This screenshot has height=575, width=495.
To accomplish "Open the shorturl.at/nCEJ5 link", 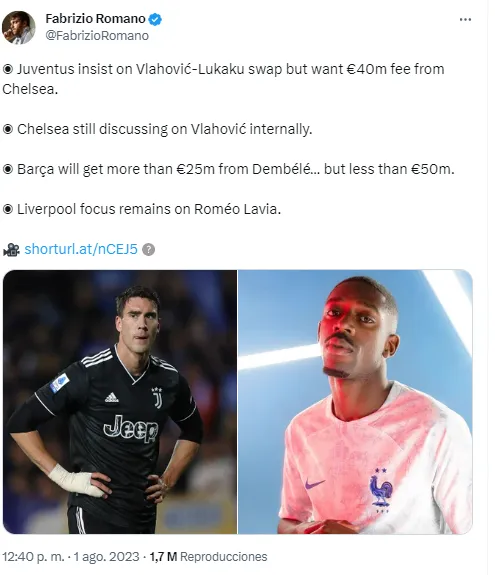I will (x=81, y=249).
